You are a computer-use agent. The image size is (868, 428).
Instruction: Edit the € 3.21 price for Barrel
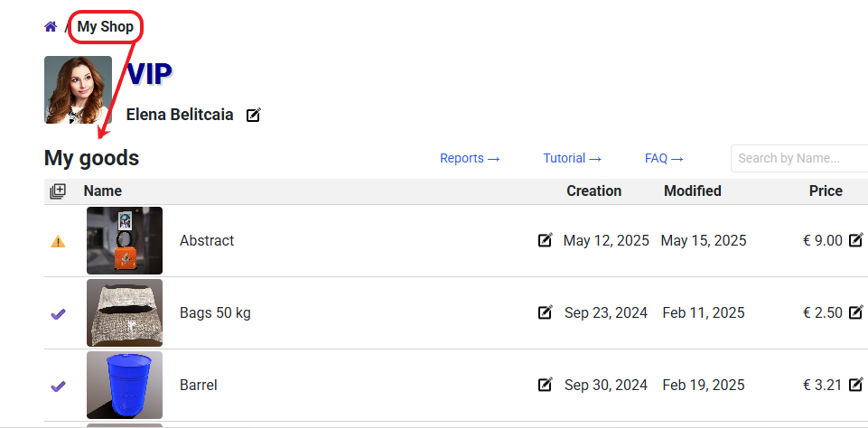point(855,385)
